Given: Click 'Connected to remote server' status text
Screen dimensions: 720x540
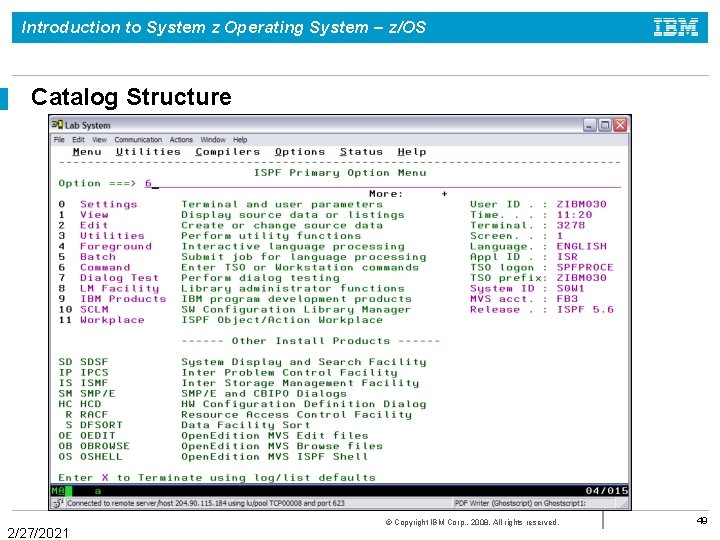Looking at the screenshot, I should click(205, 503).
